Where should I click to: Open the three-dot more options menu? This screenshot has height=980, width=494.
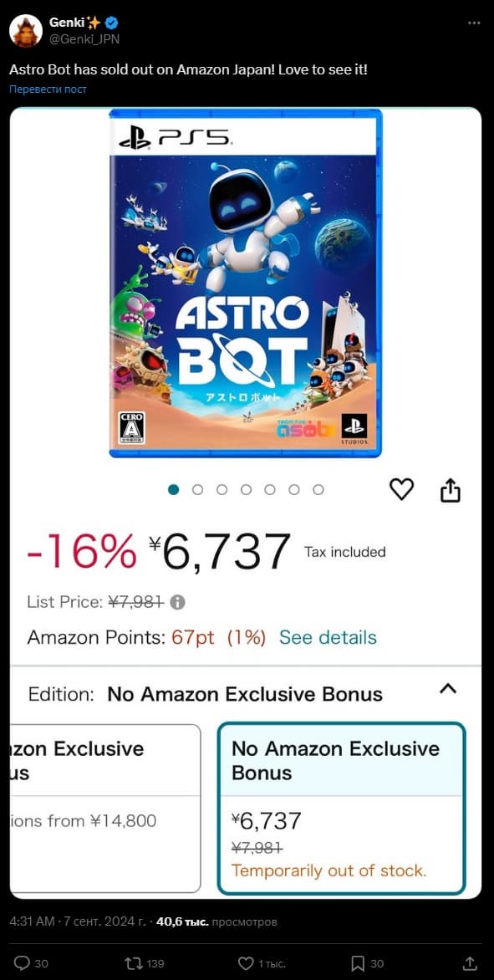click(474, 23)
